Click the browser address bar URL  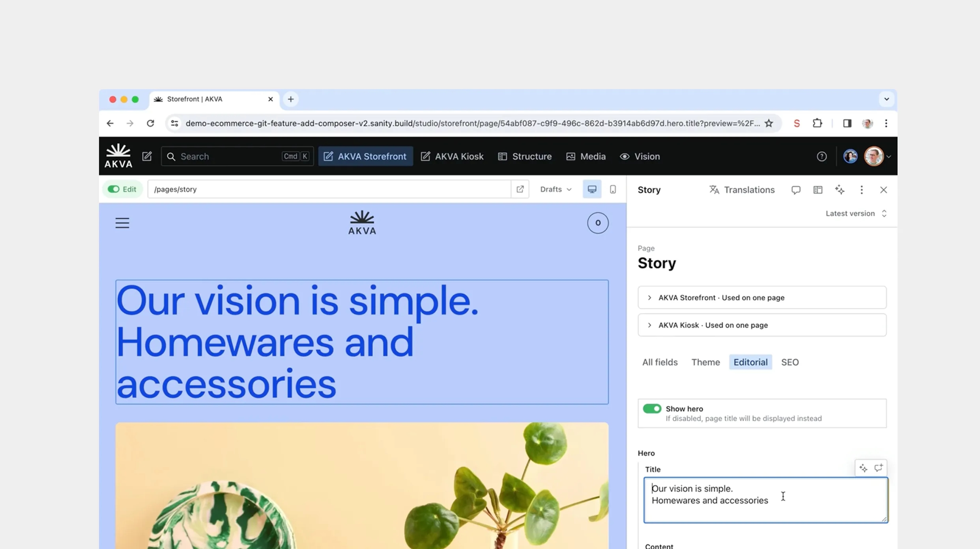[472, 123]
